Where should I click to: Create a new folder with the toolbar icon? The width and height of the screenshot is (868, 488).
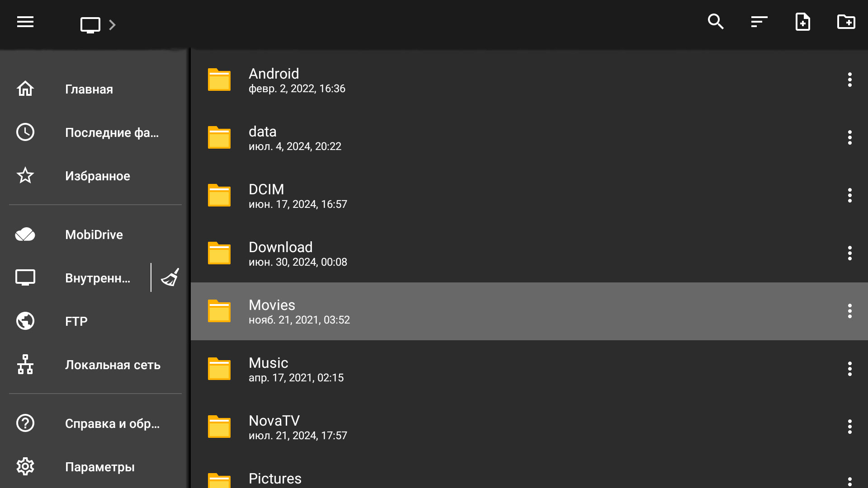846,22
